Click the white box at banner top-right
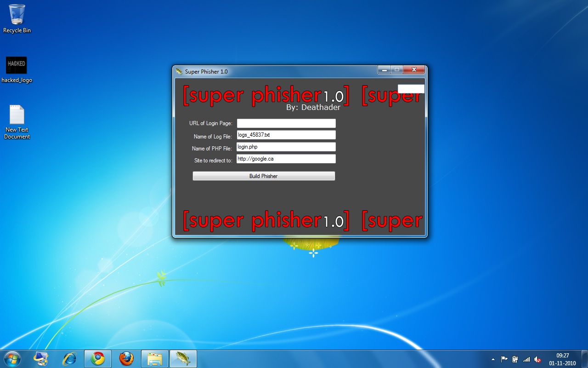This screenshot has height=368, width=588. pos(411,89)
